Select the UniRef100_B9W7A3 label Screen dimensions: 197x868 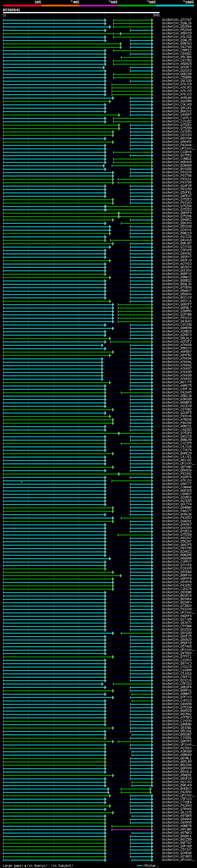177,43
